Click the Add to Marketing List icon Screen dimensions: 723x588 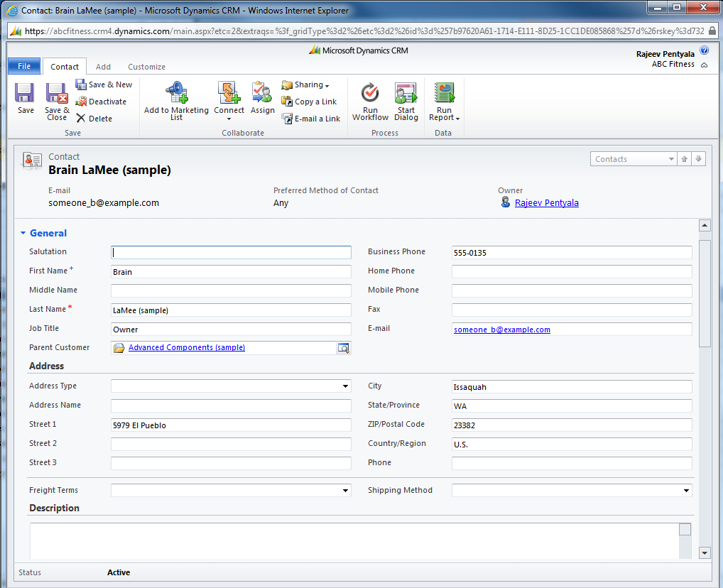176,92
